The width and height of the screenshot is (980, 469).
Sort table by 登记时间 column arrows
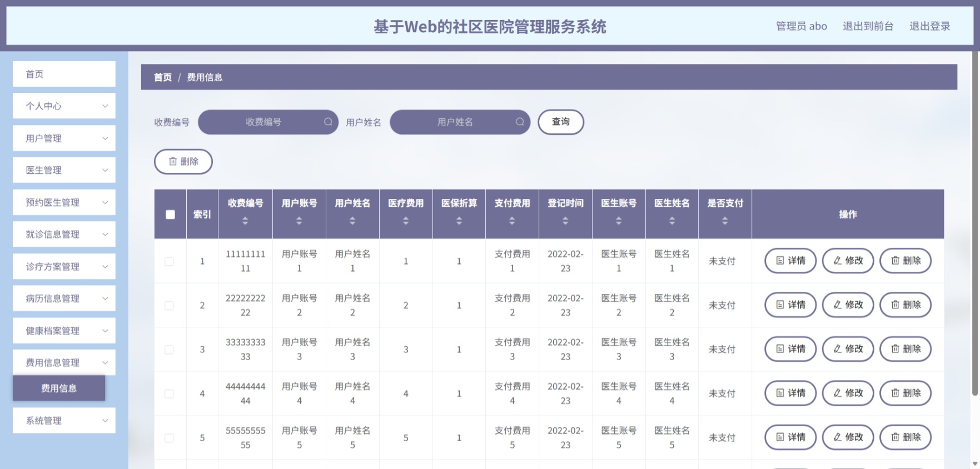[565, 221]
